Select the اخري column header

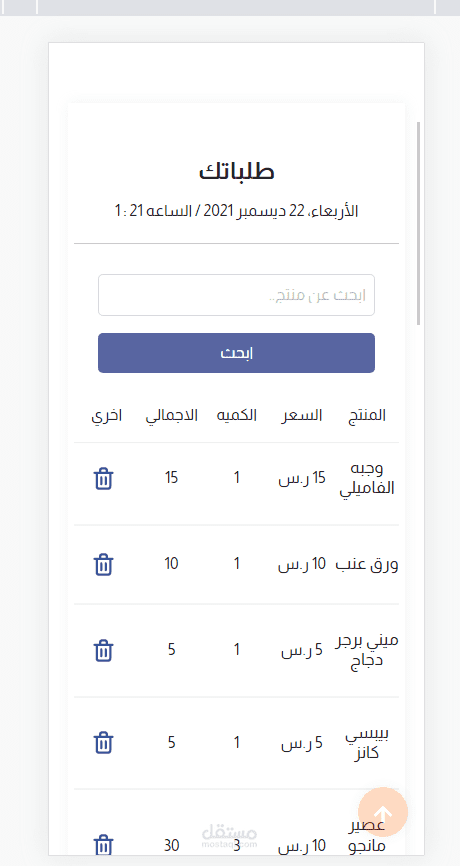tap(107, 416)
